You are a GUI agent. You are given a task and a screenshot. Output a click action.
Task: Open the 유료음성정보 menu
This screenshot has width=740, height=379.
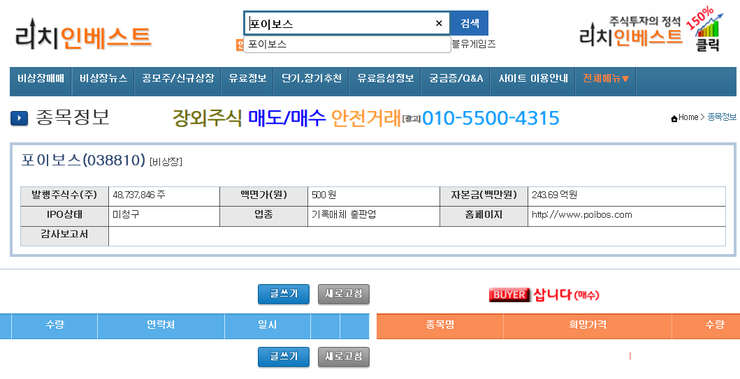pos(385,78)
